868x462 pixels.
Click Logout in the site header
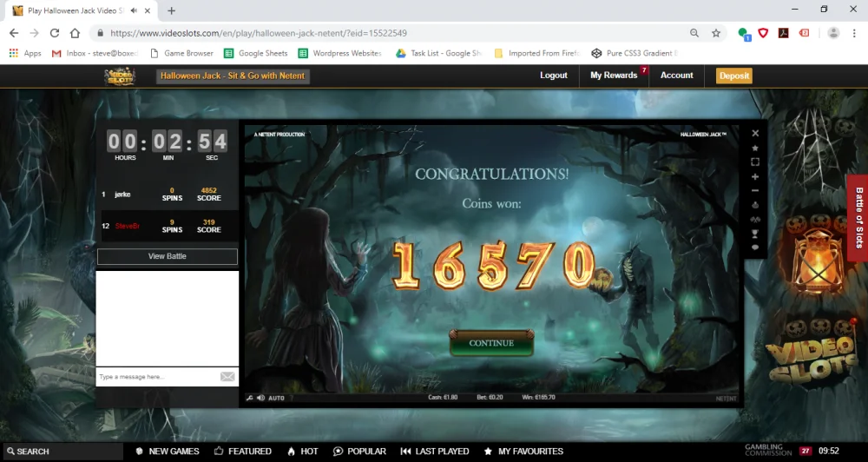[x=554, y=76]
